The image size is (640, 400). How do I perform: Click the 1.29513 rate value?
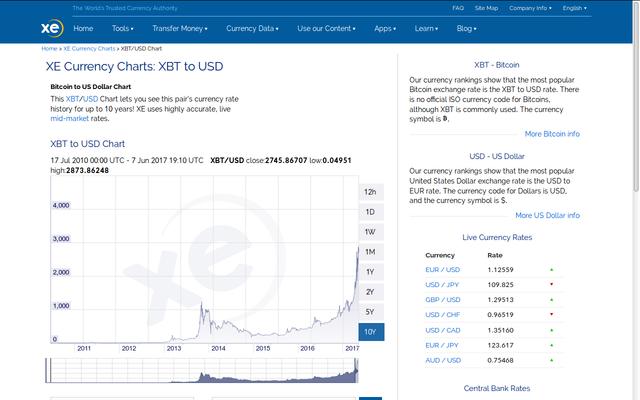(500, 300)
